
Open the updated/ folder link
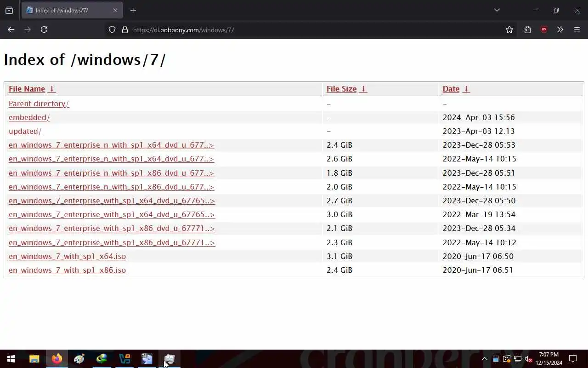(25, 131)
